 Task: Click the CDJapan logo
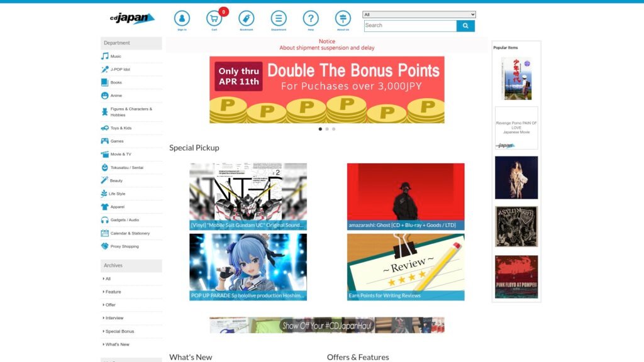coord(132,18)
